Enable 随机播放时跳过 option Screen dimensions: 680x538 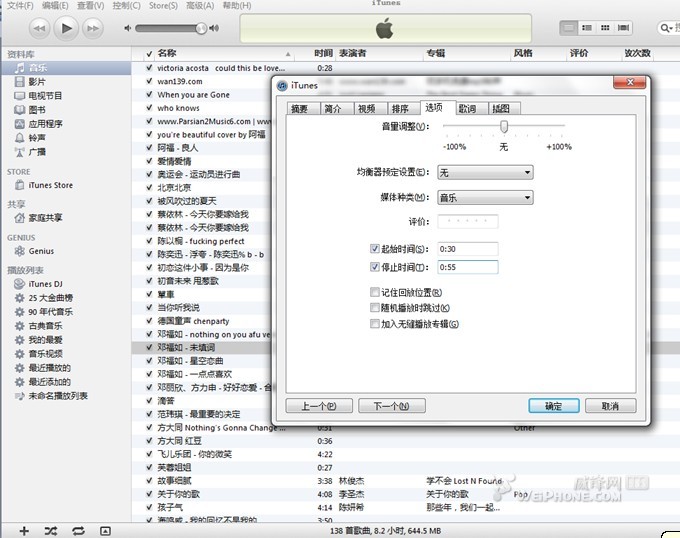(x=375, y=307)
